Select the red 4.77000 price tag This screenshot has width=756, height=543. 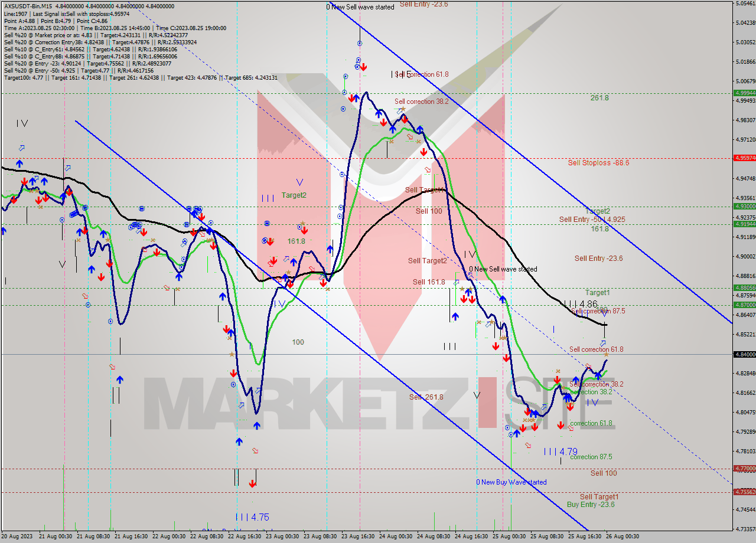[x=744, y=468]
